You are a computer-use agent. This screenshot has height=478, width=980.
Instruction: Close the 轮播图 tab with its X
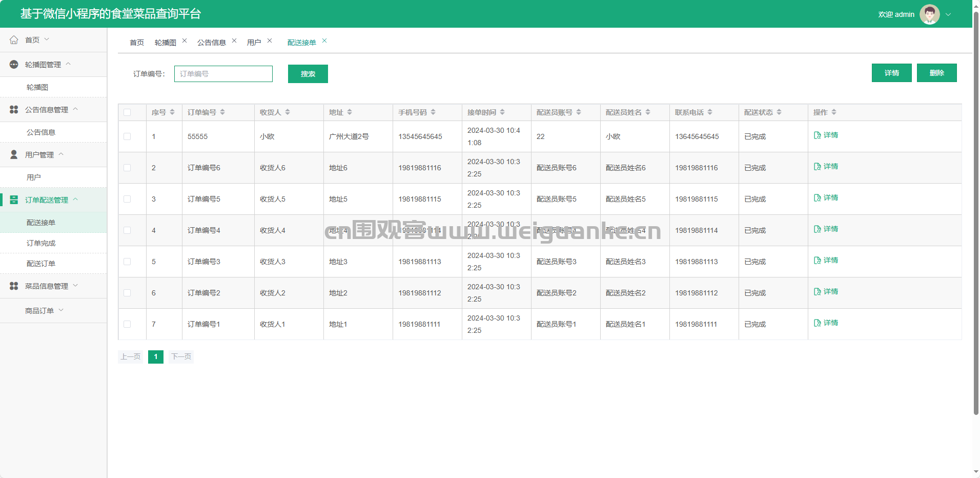click(x=185, y=41)
